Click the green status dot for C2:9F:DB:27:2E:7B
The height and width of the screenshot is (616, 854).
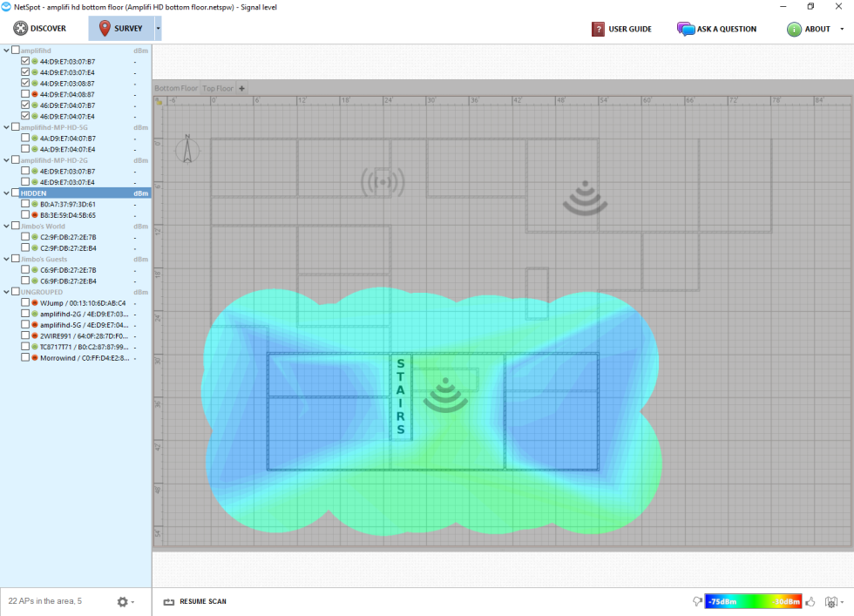point(34,237)
